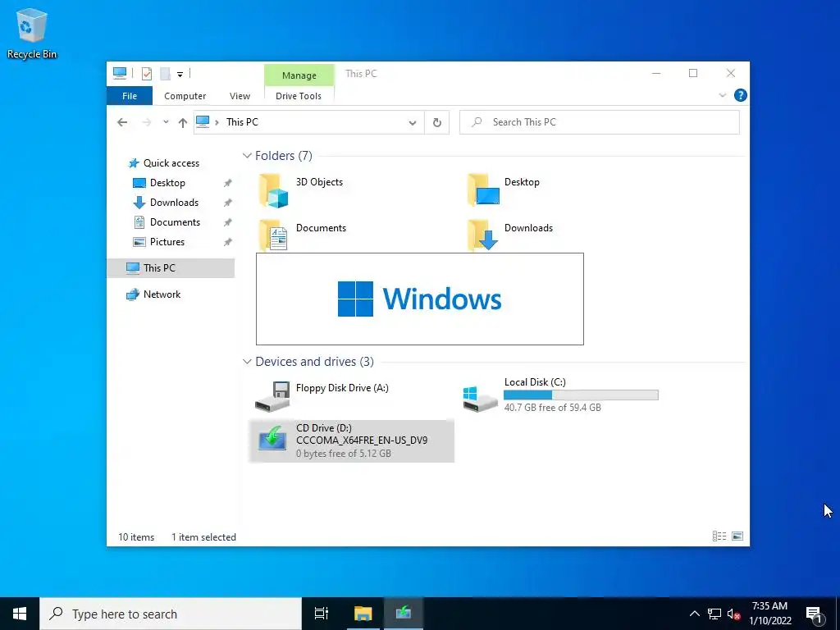Open network status tray icon
The image size is (840, 630).
[714, 614]
